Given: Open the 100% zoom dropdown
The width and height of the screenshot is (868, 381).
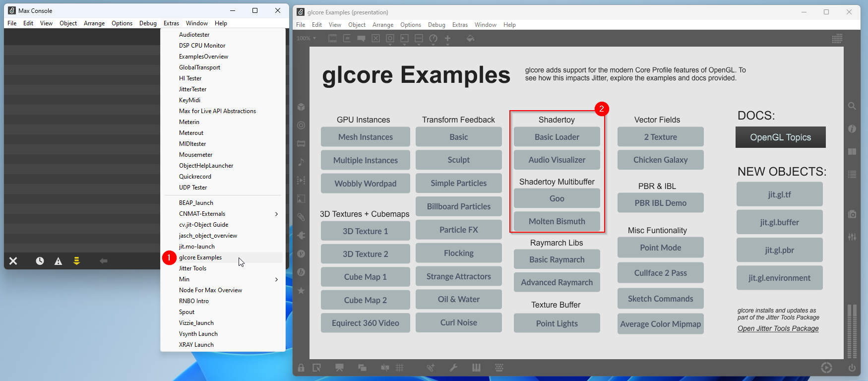Looking at the screenshot, I should (x=307, y=38).
